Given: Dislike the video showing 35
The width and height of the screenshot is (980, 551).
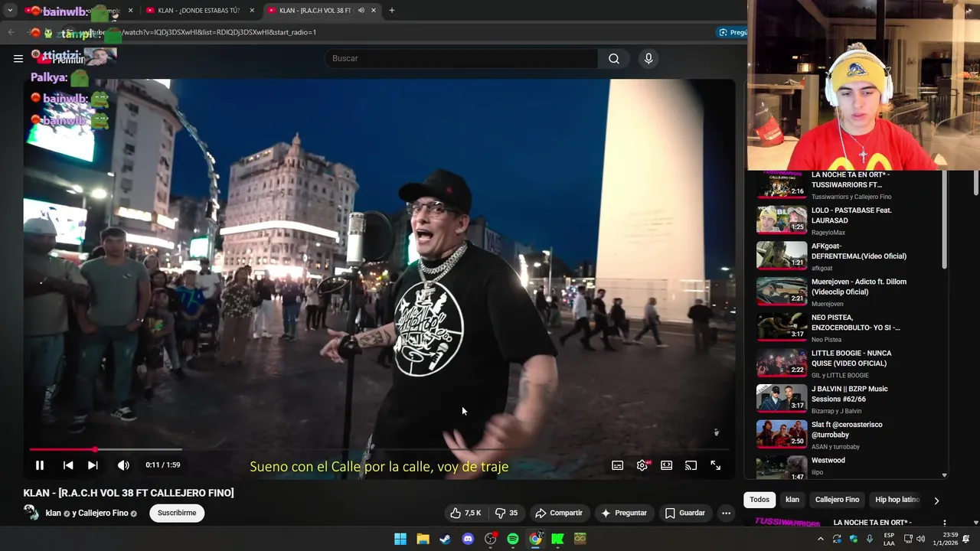Looking at the screenshot, I should [x=506, y=513].
